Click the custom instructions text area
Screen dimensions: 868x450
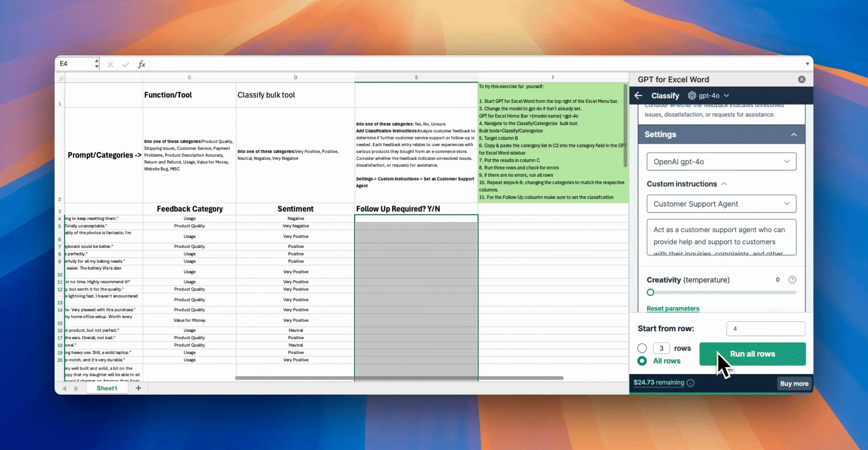click(x=721, y=237)
